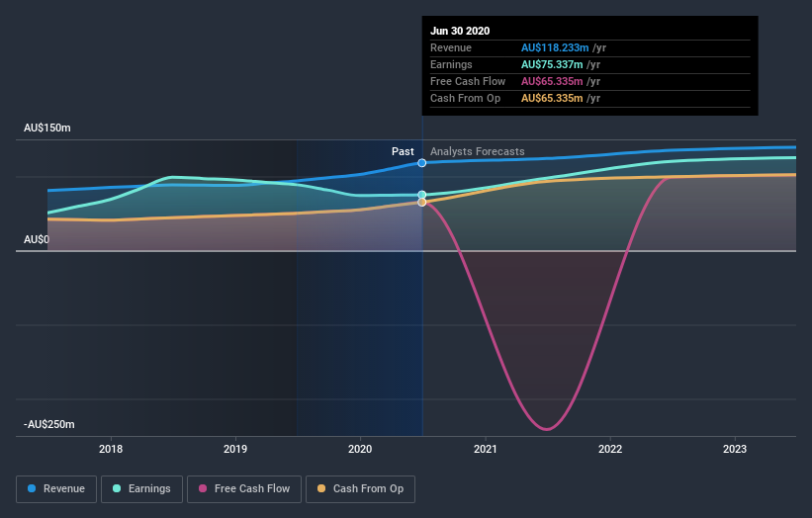Click the AU$118.233m revenue value
This screenshot has width=812, height=518.
pyautogui.click(x=555, y=47)
